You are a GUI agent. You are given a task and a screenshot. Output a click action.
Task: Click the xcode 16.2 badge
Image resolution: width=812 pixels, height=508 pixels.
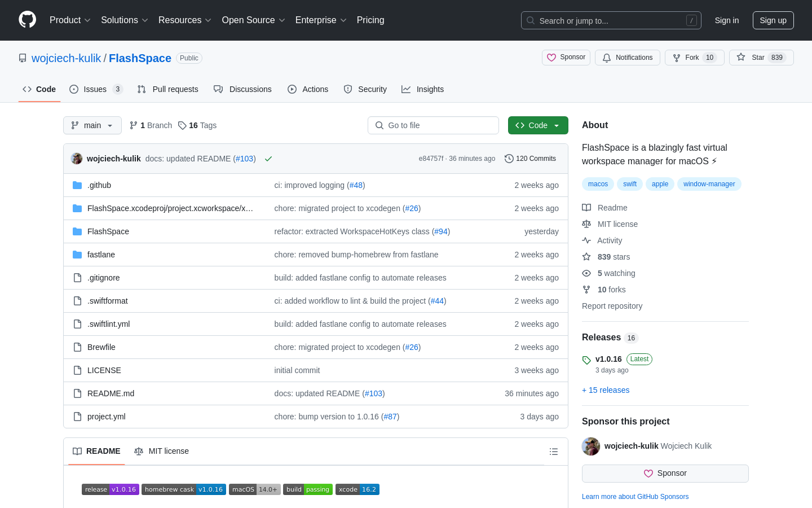(x=358, y=489)
